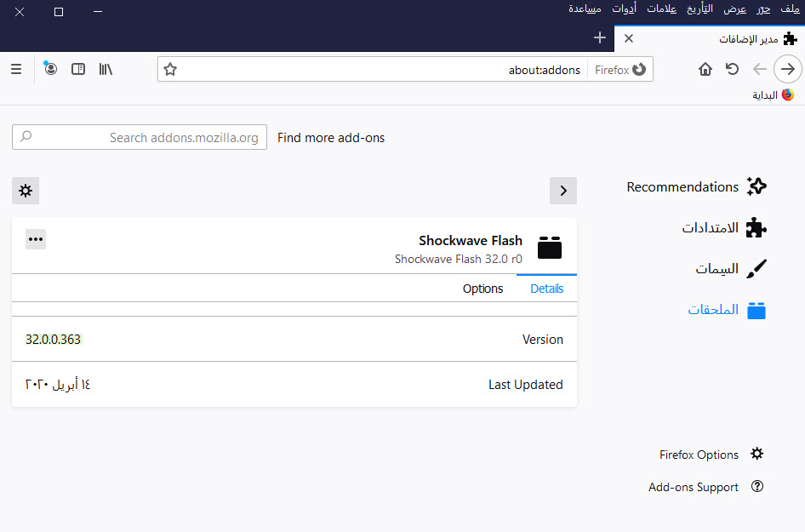Open the ملف menu
The image size is (805, 532).
(x=790, y=9)
